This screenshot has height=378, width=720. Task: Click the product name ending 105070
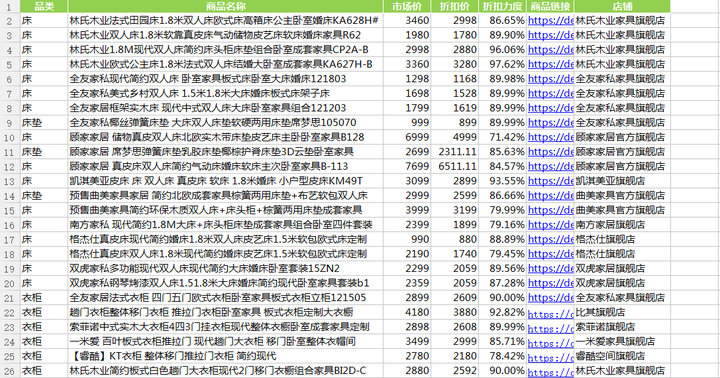point(213,123)
